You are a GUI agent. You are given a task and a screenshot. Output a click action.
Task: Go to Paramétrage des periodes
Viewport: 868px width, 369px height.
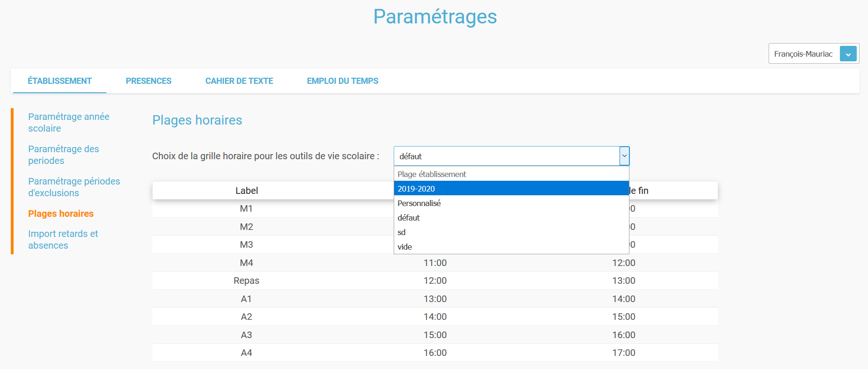tap(63, 155)
